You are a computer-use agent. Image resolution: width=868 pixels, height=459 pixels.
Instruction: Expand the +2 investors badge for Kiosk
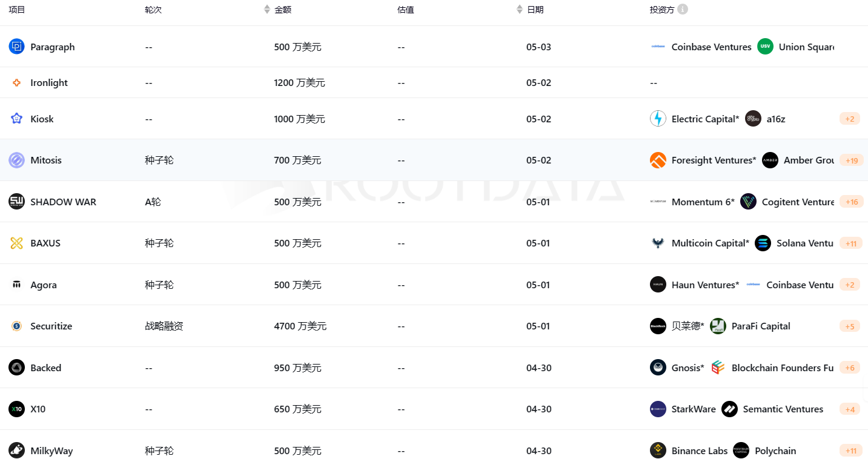click(849, 119)
